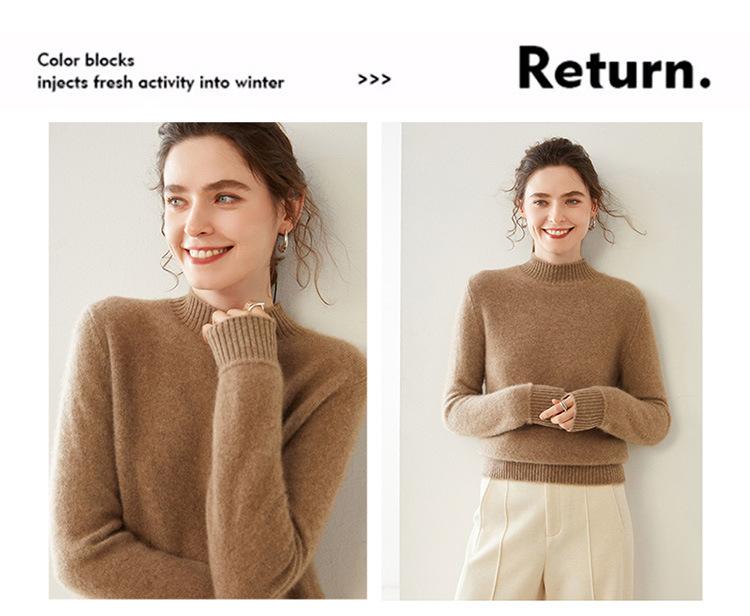Image resolution: width=750 pixels, height=616 pixels.
Task: Click the period dot after Return
Action: (704, 82)
